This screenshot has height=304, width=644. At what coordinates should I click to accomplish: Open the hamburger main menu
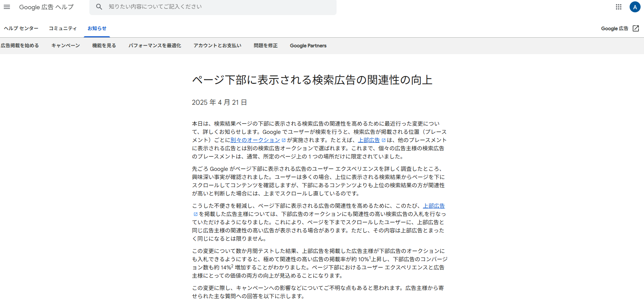point(7,7)
